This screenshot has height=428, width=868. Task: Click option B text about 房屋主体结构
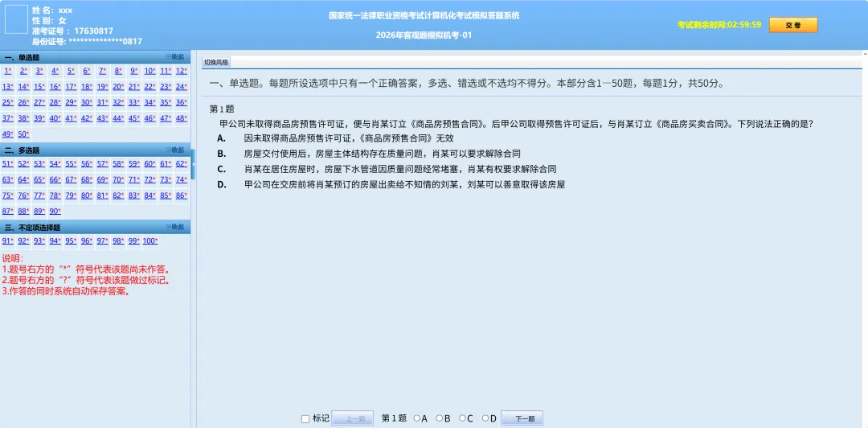tap(382, 154)
